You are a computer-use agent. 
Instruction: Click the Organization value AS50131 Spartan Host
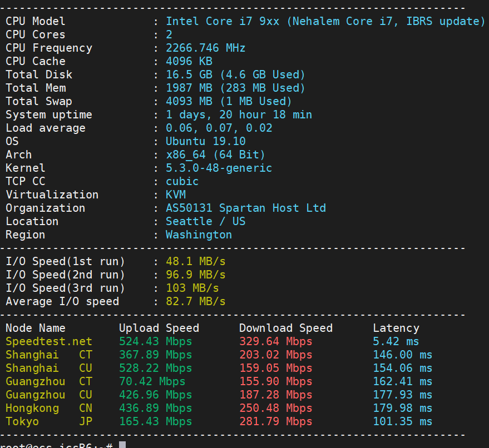click(245, 208)
